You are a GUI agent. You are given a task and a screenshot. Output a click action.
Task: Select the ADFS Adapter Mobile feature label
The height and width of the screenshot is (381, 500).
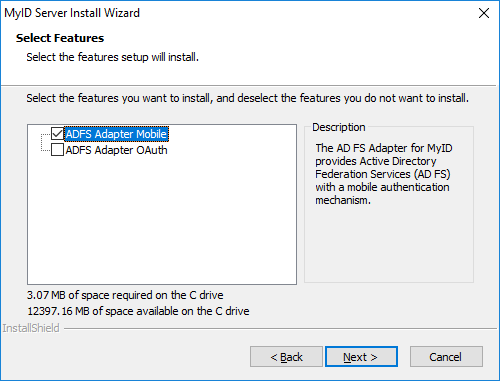tap(116, 134)
